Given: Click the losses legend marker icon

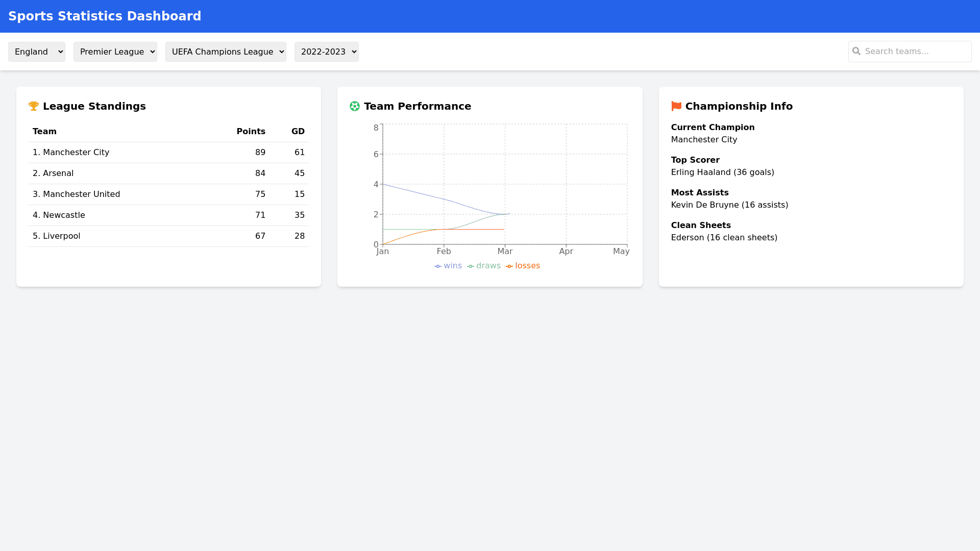Looking at the screenshot, I should tap(509, 266).
